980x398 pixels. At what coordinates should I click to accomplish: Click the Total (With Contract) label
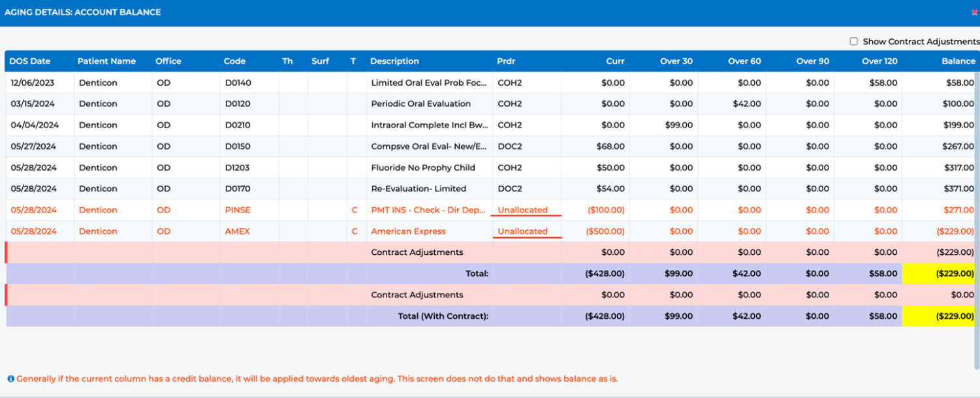[443, 316]
